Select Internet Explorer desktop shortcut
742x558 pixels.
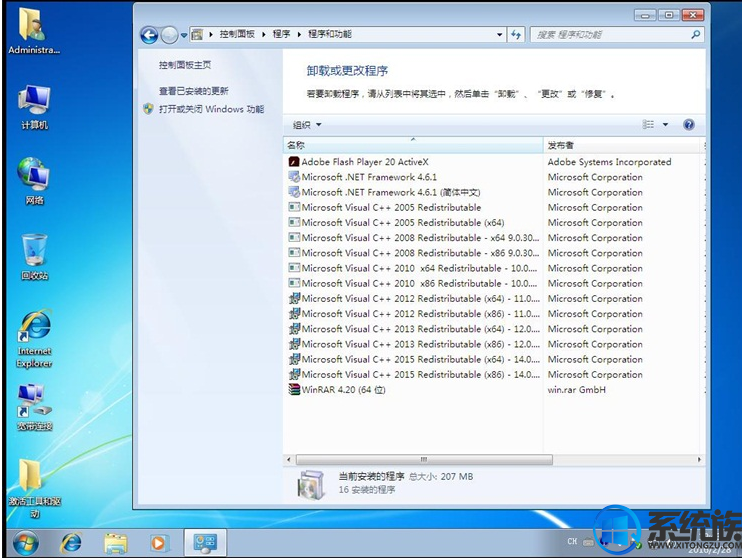point(34,339)
